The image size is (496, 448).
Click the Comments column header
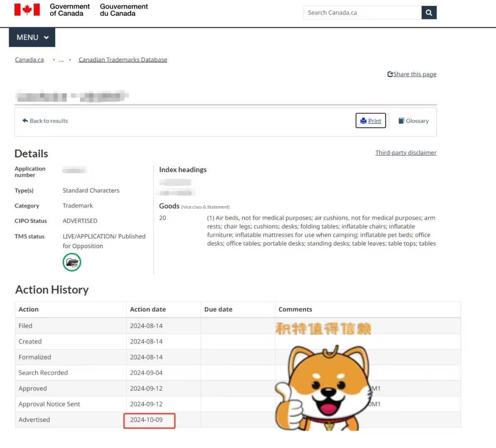295,309
